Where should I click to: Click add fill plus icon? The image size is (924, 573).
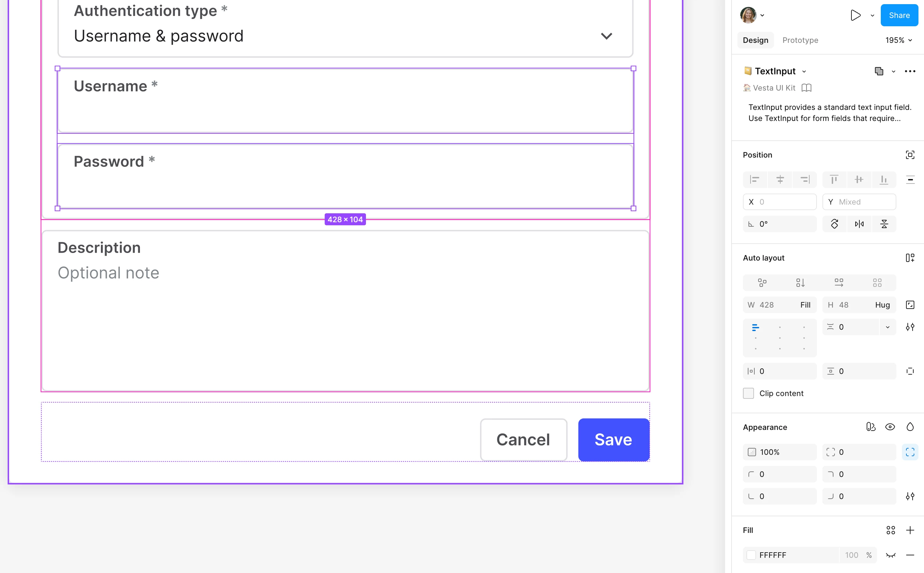(910, 530)
